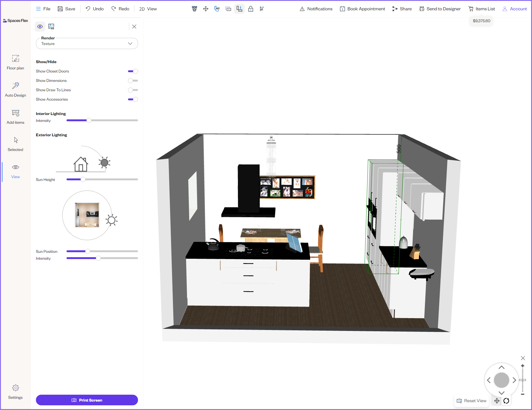Switch to 2D View
Image resolution: width=532 pixels, height=410 pixels.
tap(148, 9)
